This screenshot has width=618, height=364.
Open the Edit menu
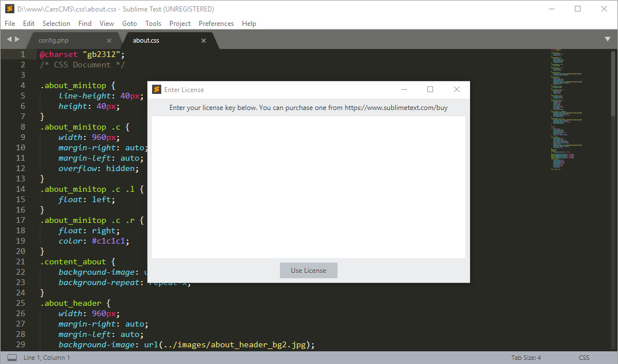click(x=29, y=24)
